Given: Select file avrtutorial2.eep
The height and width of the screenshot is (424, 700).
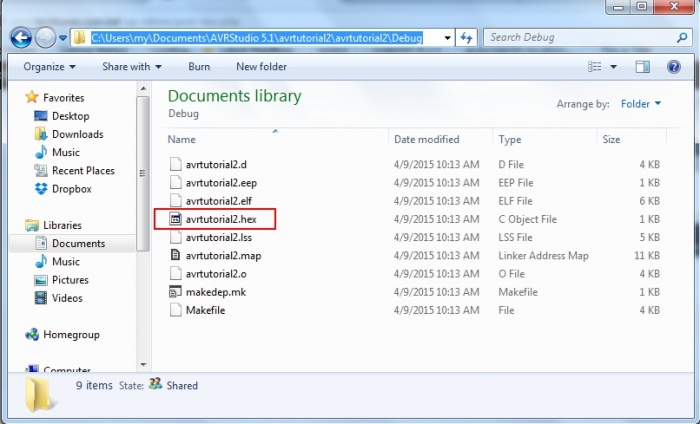Looking at the screenshot, I should pyautogui.click(x=221, y=183).
